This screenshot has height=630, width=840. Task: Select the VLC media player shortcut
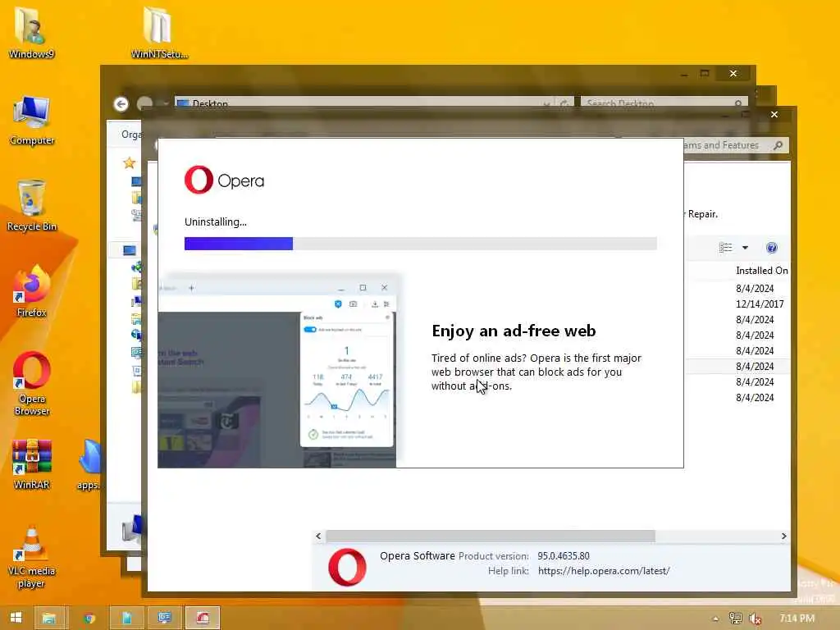click(32, 556)
